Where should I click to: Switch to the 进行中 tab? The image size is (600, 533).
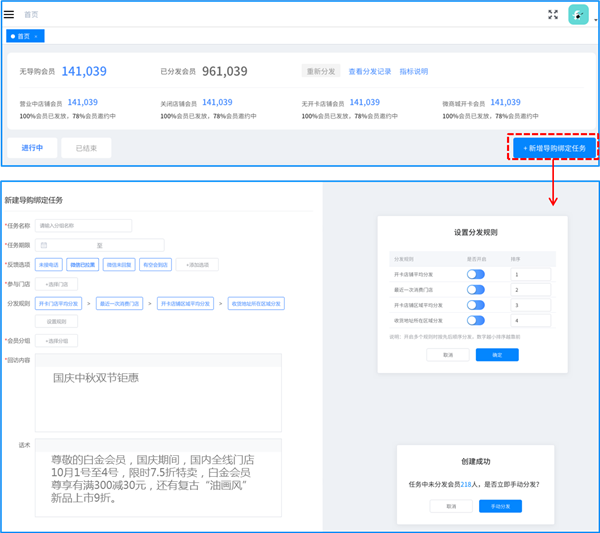33,148
